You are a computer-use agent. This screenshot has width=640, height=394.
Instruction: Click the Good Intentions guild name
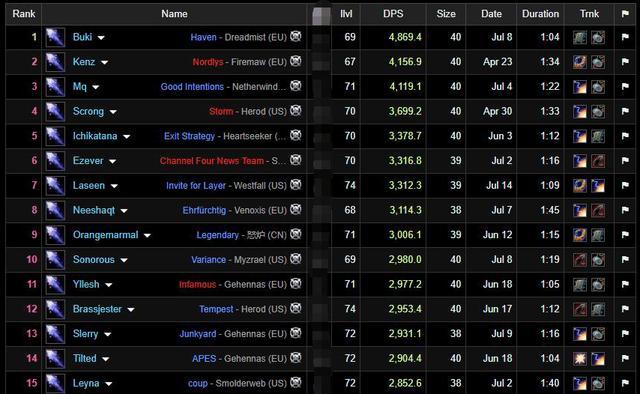click(x=192, y=87)
